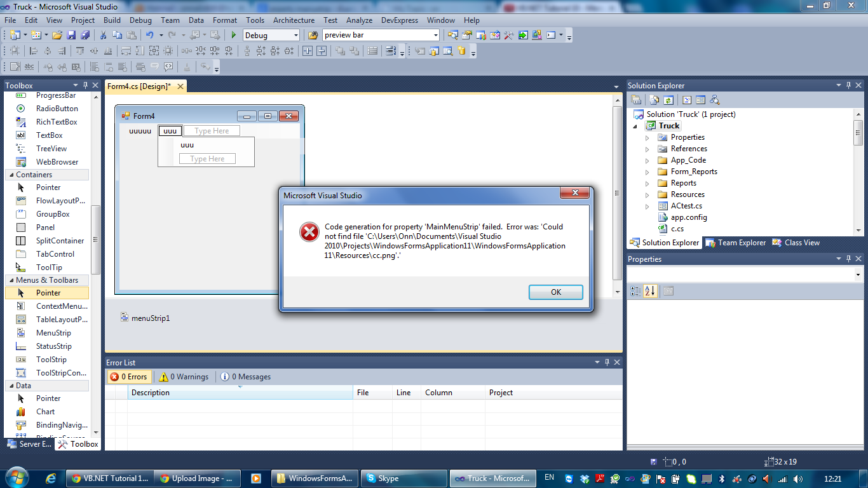Select StatusStrip control in Toolbox

[x=47, y=346]
